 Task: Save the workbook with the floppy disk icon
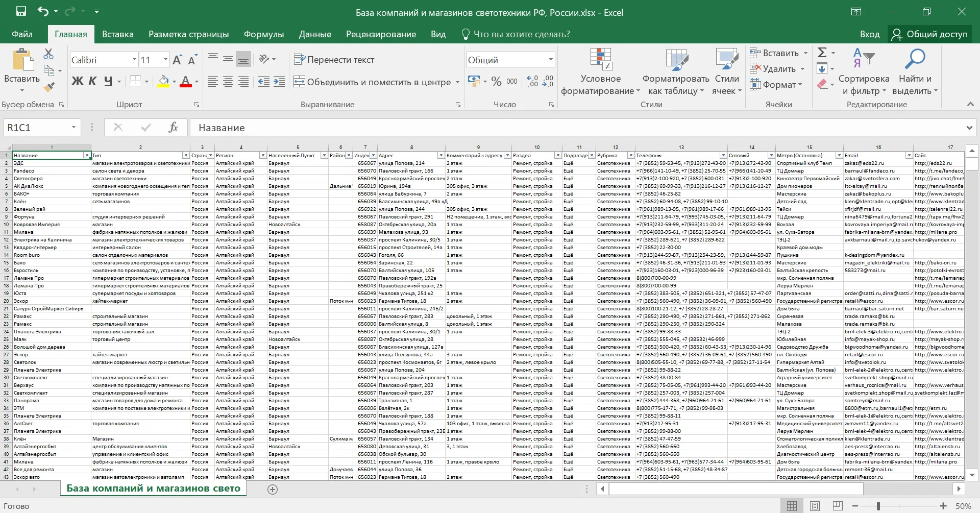click(x=21, y=11)
